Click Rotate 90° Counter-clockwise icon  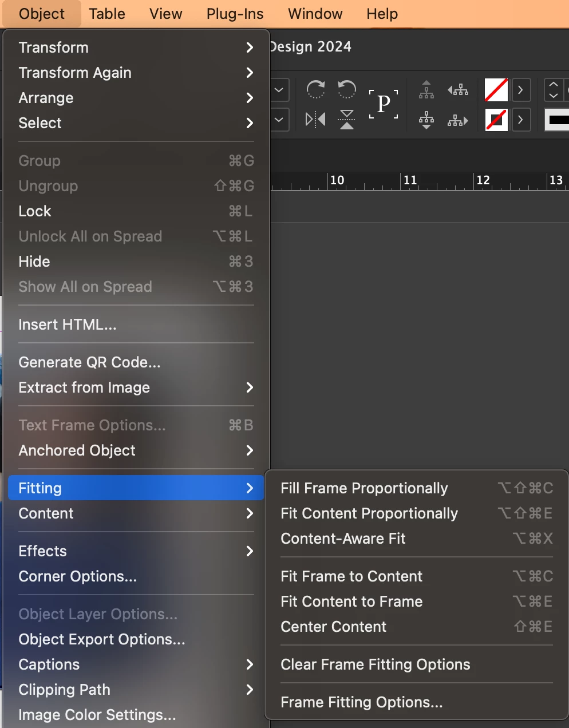coord(346,90)
